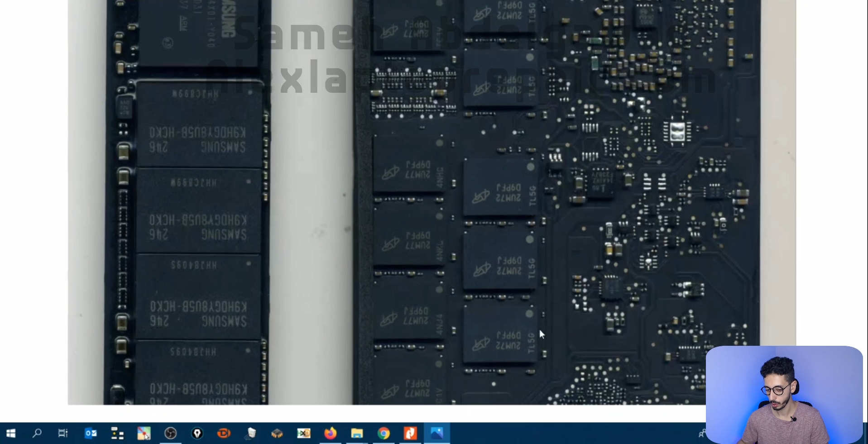Open File Explorer from the taskbar
Screen dimensions: 868x444
click(357, 433)
